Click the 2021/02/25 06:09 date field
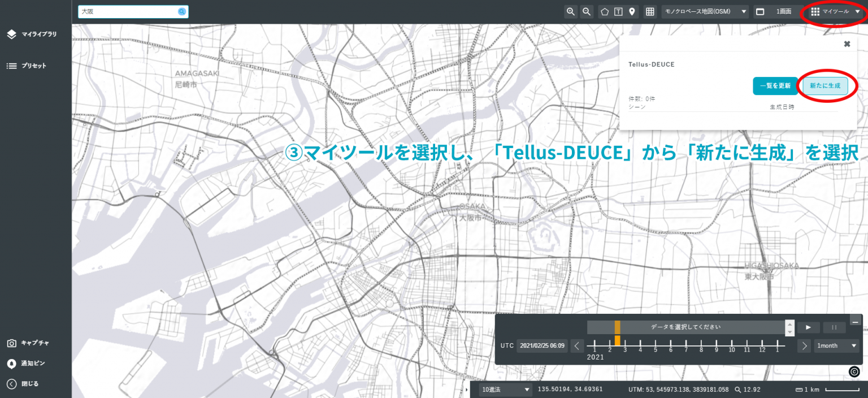This screenshot has height=398, width=868. click(x=542, y=345)
